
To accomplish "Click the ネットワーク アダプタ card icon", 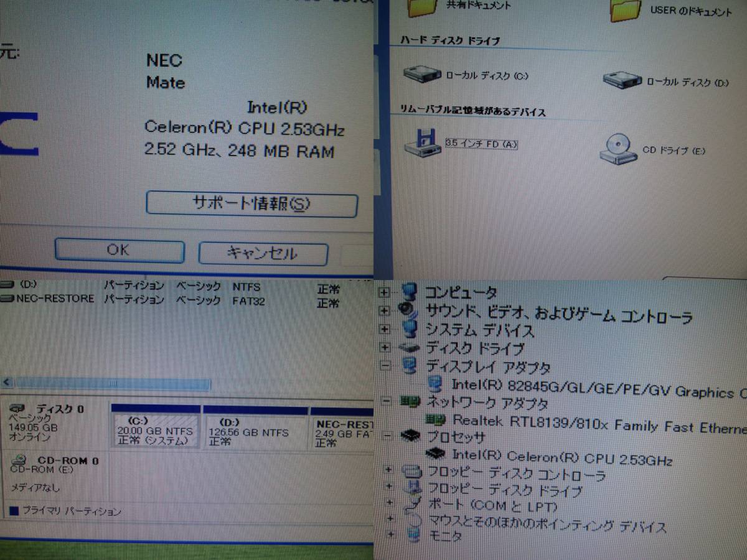I will [x=410, y=402].
